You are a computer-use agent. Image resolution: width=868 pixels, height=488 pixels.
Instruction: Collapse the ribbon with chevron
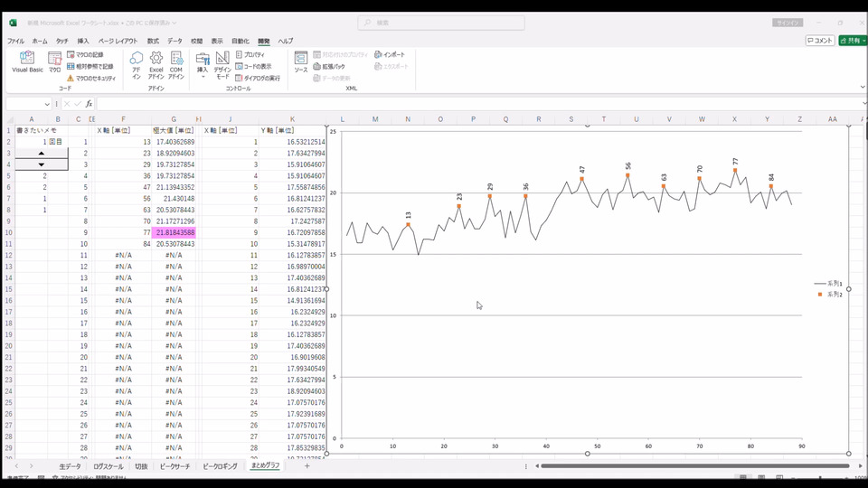point(862,87)
